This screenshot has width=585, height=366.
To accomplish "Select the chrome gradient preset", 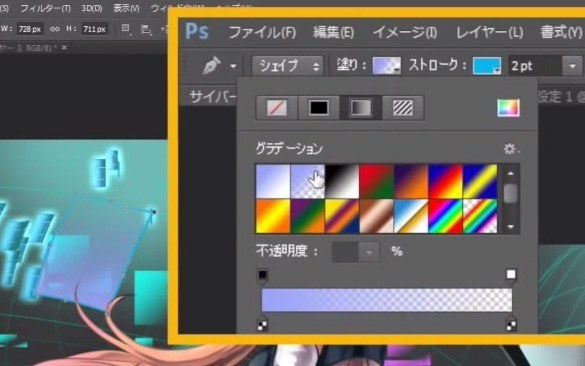I will coord(411,216).
